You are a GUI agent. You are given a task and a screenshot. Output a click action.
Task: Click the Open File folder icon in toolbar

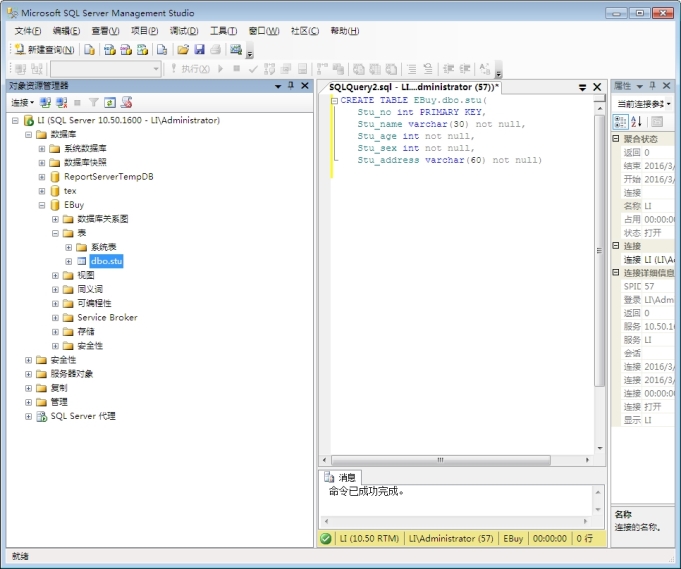pos(183,49)
